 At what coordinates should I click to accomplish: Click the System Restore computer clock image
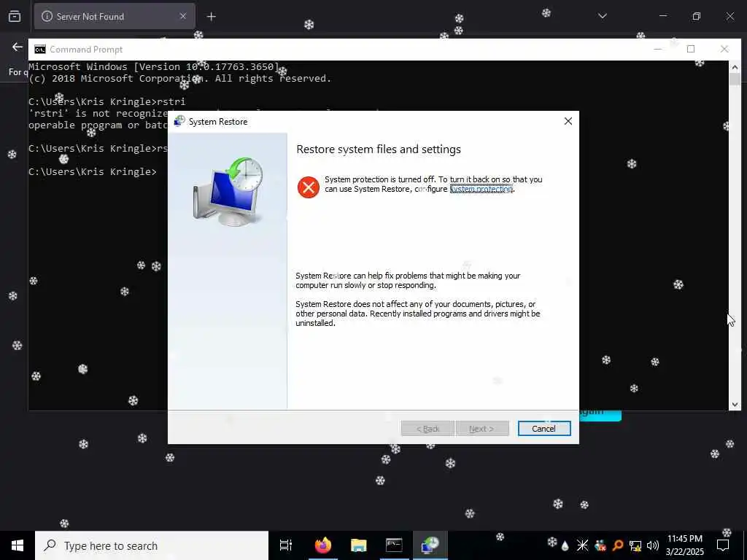click(228, 192)
